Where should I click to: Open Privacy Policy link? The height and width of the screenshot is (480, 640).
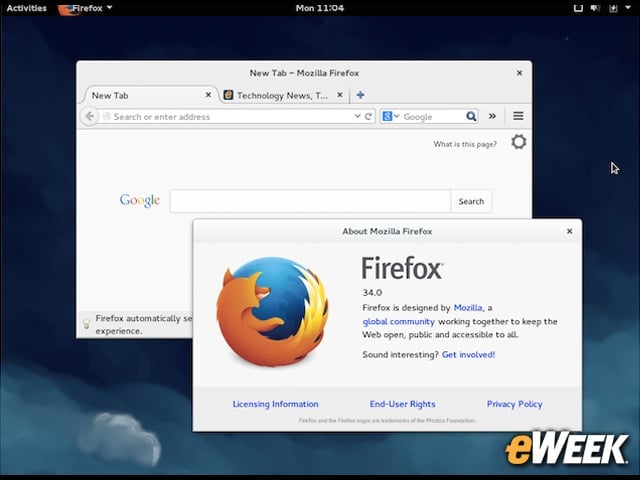514,404
